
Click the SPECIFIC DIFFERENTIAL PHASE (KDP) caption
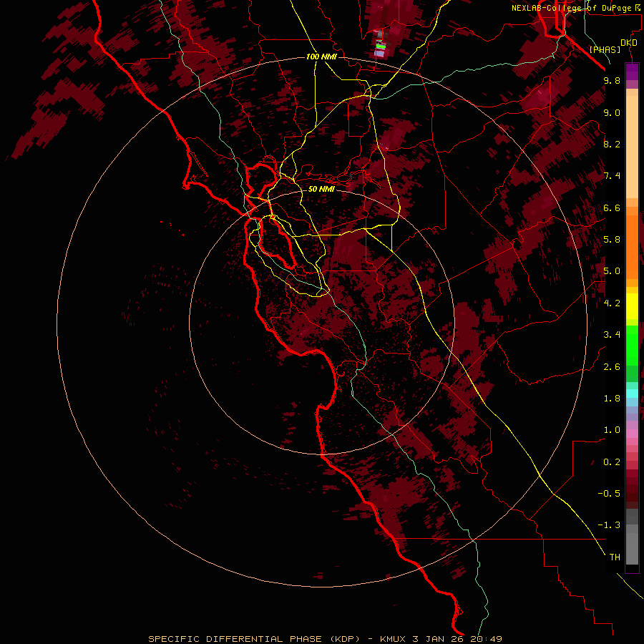coord(254,639)
